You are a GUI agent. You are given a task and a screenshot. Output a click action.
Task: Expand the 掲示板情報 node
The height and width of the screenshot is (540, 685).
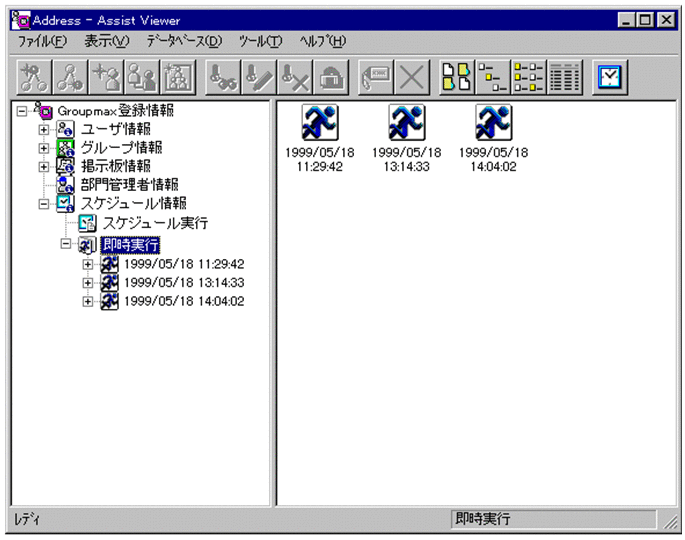(43, 167)
